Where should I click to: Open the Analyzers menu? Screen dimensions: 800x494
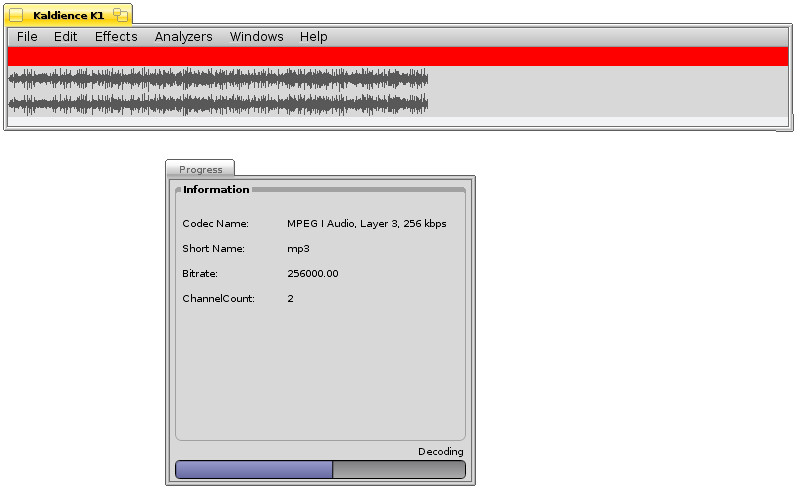(x=183, y=37)
